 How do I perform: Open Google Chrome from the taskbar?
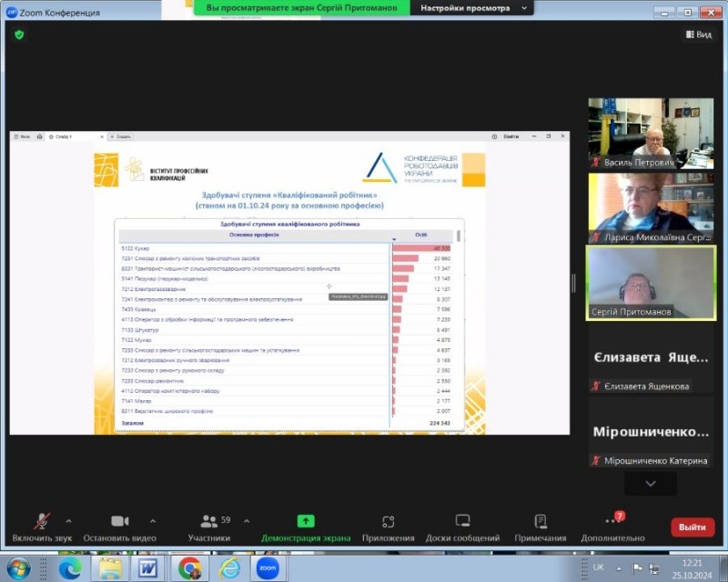click(189, 568)
